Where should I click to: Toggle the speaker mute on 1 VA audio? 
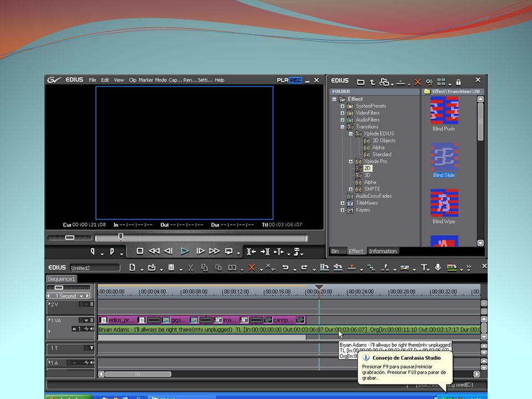pos(92,329)
